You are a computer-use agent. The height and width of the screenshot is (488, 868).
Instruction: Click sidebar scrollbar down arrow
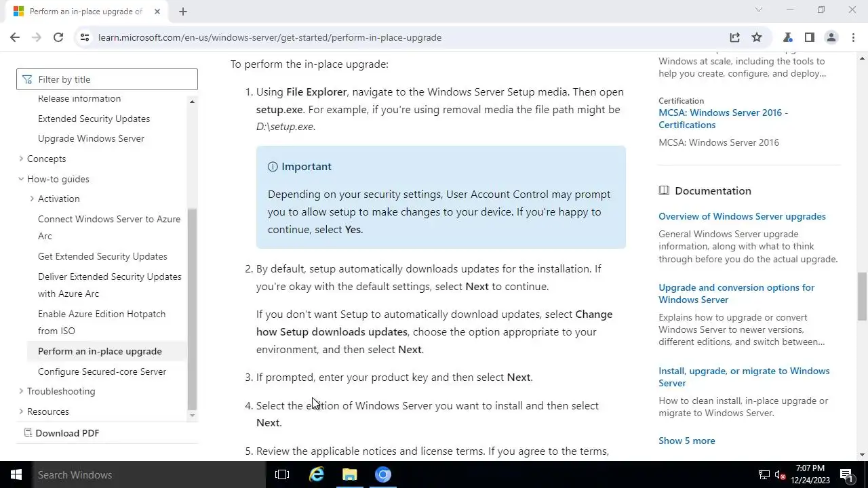tap(192, 415)
